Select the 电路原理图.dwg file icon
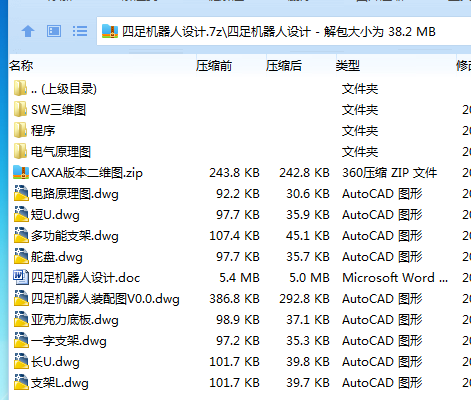Screen dimensions: 471x400 click(21, 194)
